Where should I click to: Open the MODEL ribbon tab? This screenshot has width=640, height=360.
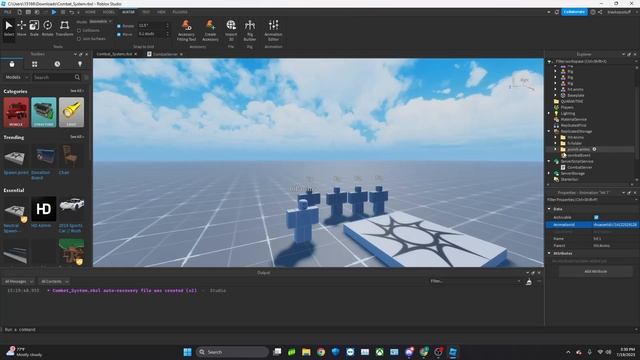point(109,12)
